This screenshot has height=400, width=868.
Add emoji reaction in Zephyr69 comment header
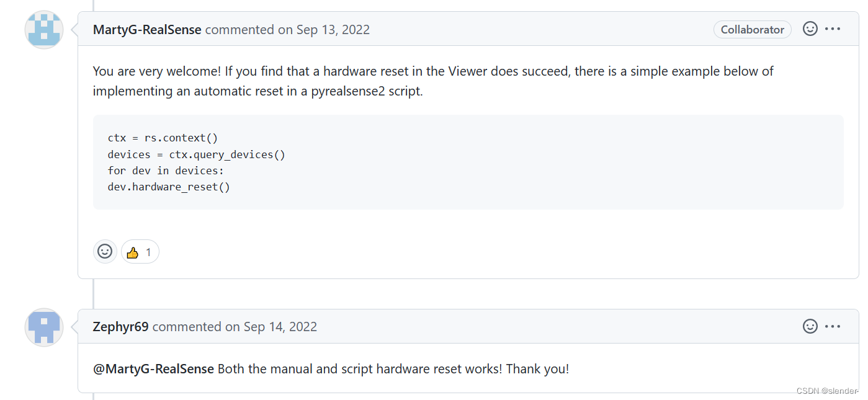click(x=810, y=326)
